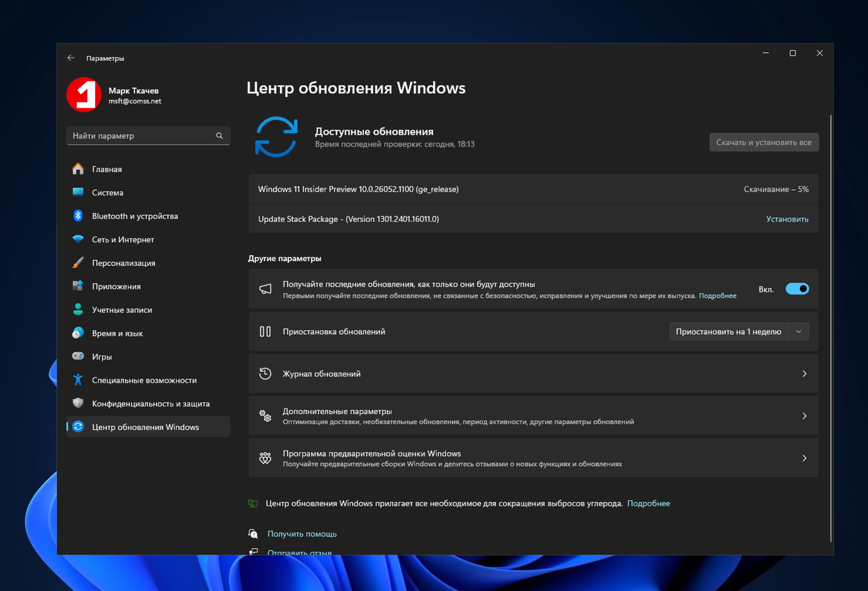Select Система in the sidebar
Screen dimensions: 868x591
108,192
